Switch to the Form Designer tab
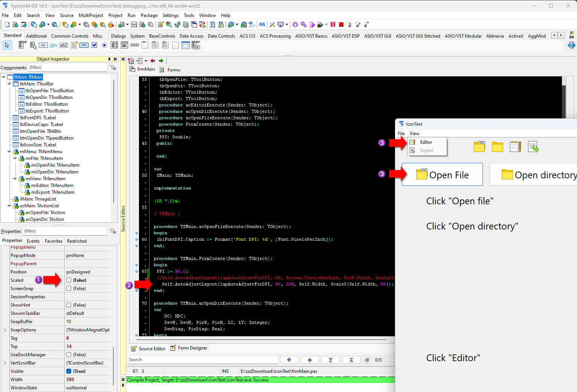 188,348
